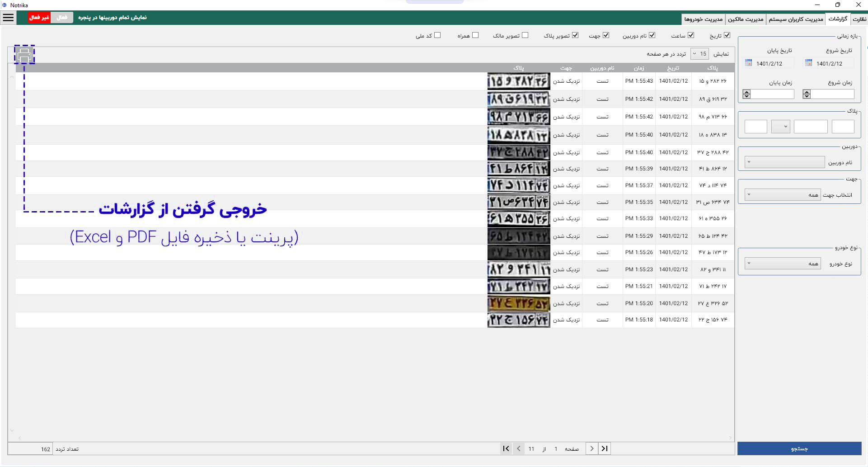The height and width of the screenshot is (467, 868).
Task: Click the vertical scrollbar up arrow of table
Action: point(12,77)
